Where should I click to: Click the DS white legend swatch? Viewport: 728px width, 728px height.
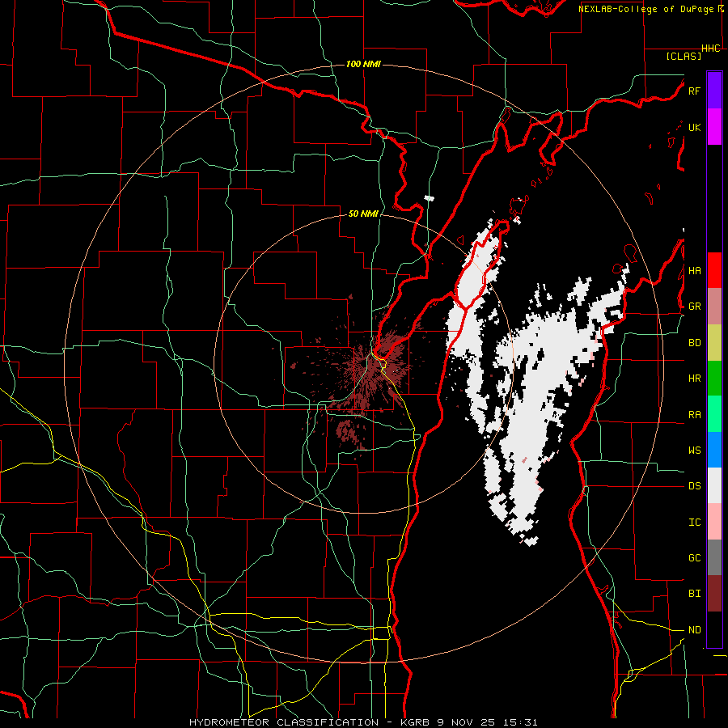714,485
